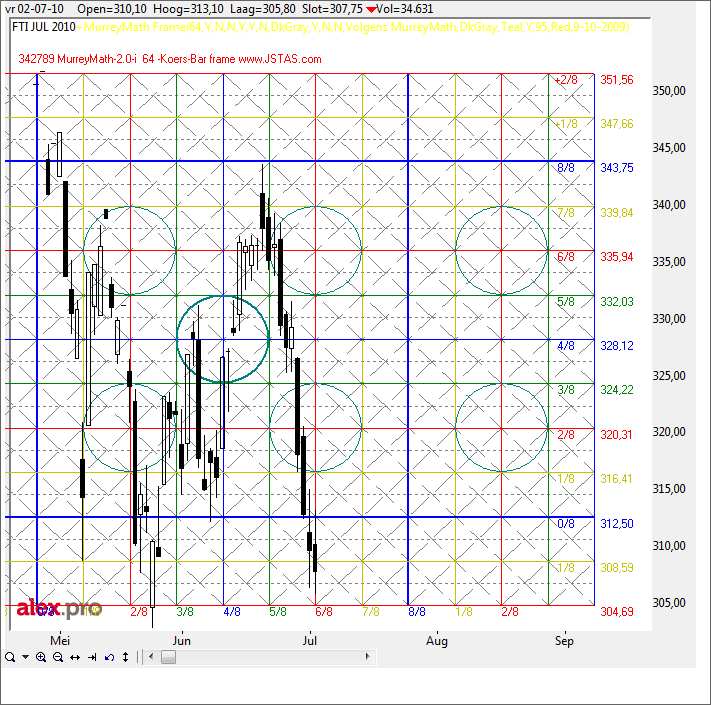Screen dimensions: 711x705
Task: Click the zoom in icon
Action: [41, 657]
